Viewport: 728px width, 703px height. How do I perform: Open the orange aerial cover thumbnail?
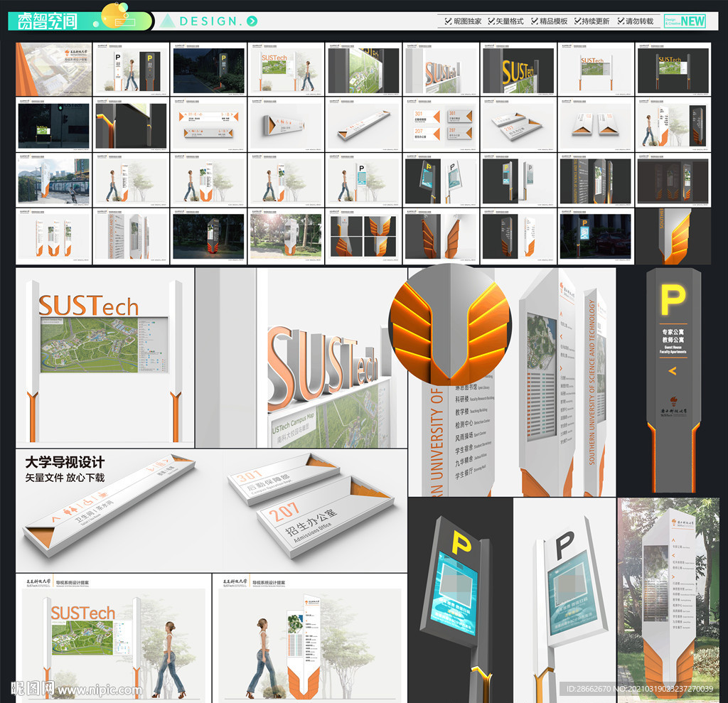click(x=54, y=69)
